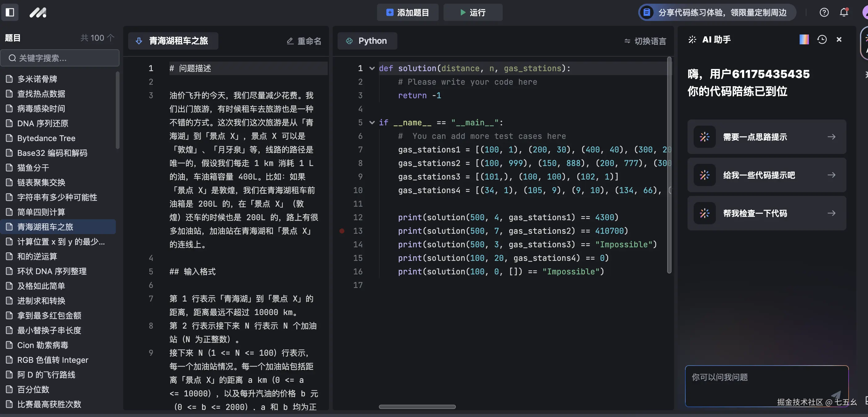
Task: Collapse the sidebar using the top-left panel icon
Action: (10, 12)
